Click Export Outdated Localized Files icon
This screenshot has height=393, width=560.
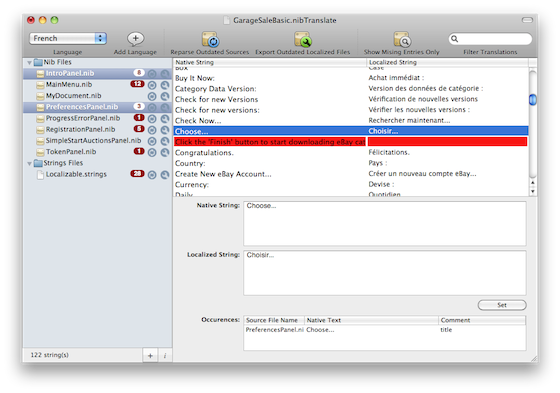[x=302, y=39]
